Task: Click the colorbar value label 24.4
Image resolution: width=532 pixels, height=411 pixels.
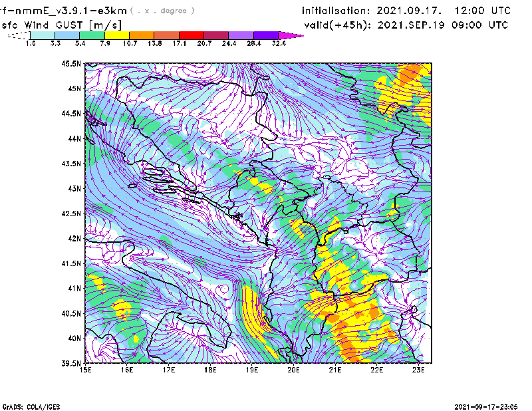Action: 229,43
